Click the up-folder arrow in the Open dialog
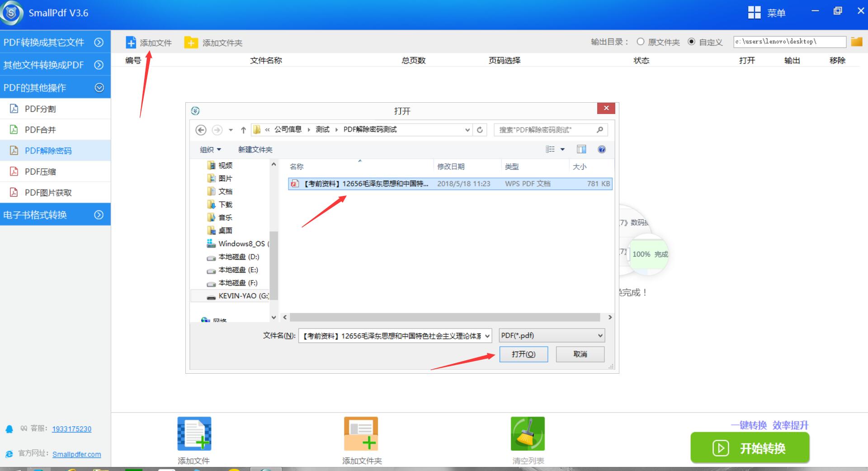The image size is (868, 471). point(243,130)
